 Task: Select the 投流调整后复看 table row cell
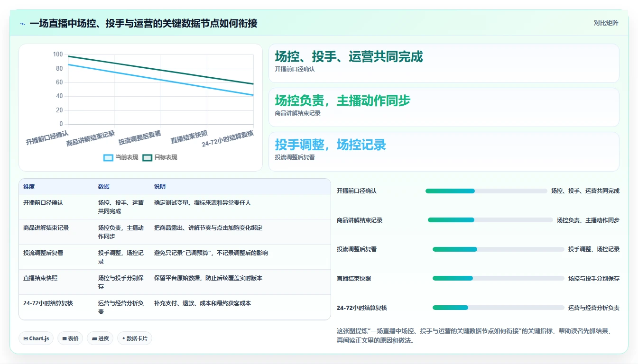(43, 253)
